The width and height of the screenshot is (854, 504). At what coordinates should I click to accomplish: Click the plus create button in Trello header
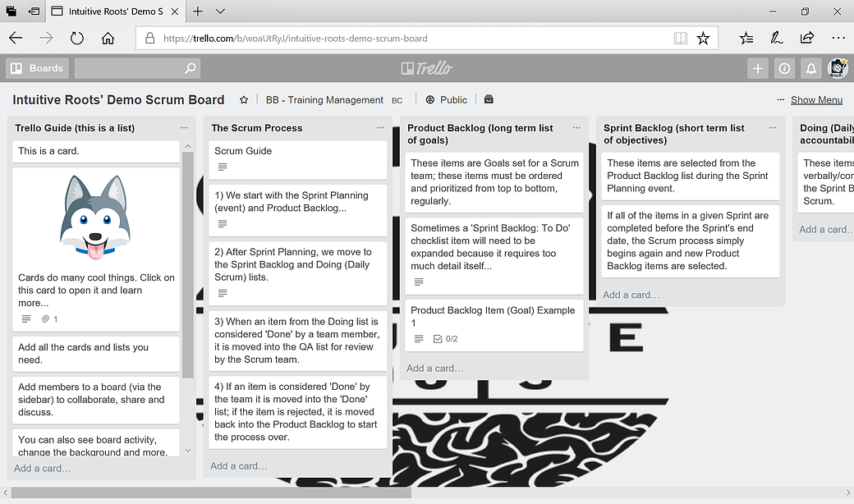tap(758, 68)
